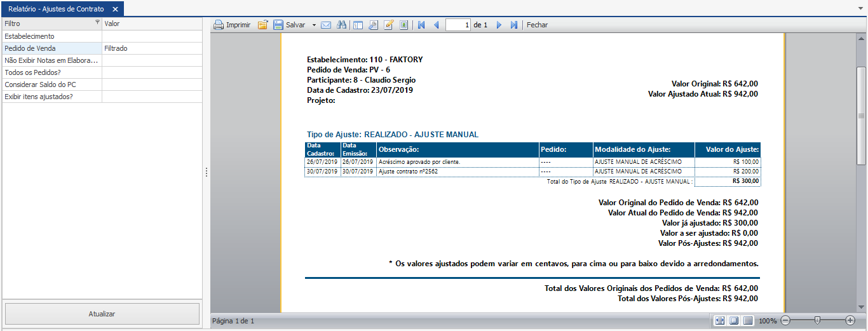
Task: Open the Salvar dropdown arrow
Action: (314, 25)
